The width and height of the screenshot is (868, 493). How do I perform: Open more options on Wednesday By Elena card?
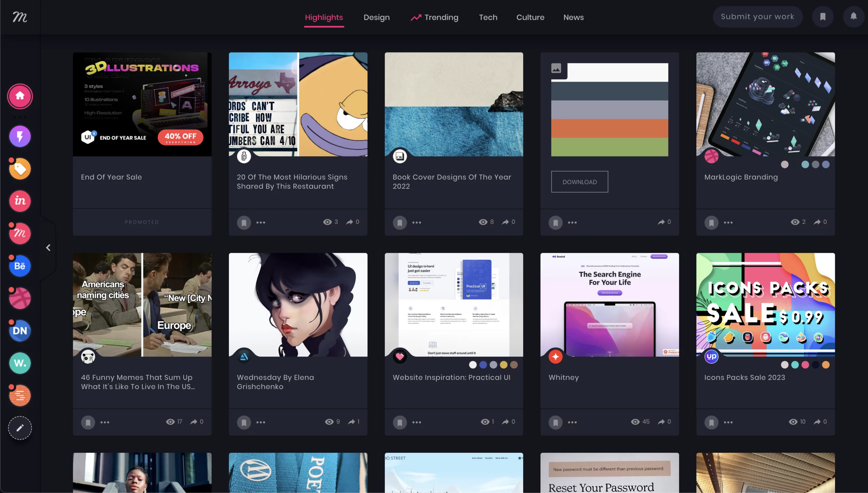coord(260,423)
